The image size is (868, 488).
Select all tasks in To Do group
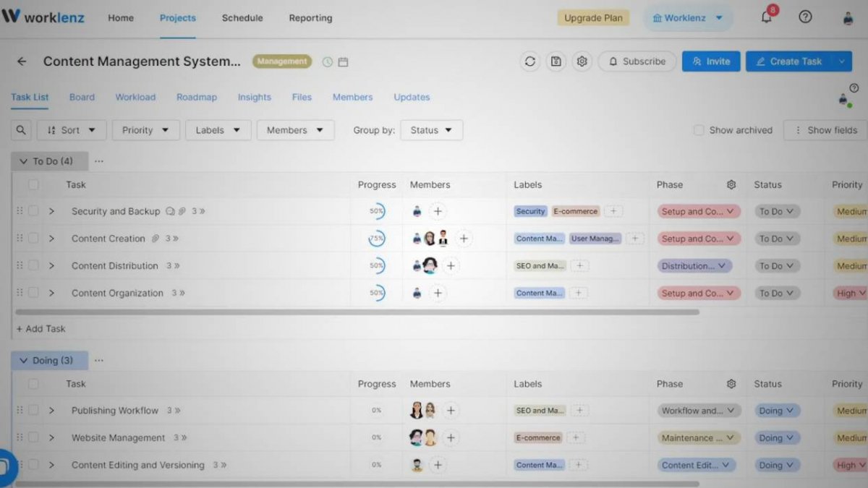33,185
